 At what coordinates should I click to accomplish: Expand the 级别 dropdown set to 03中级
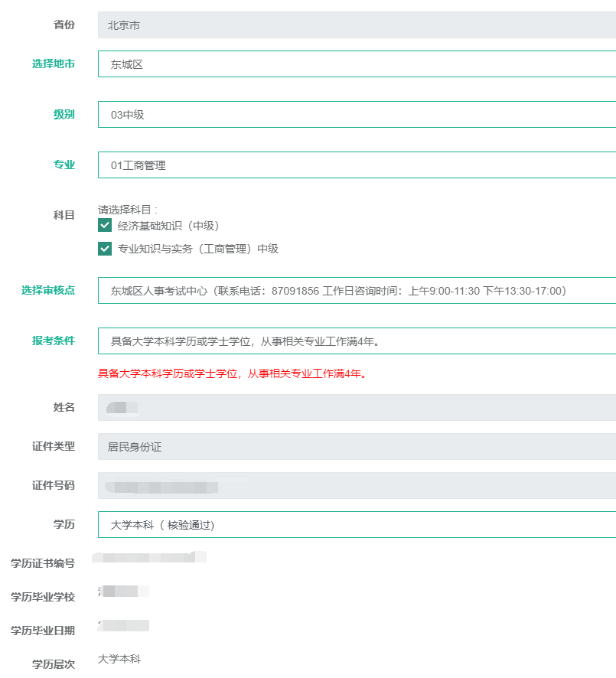pyautogui.click(x=357, y=115)
